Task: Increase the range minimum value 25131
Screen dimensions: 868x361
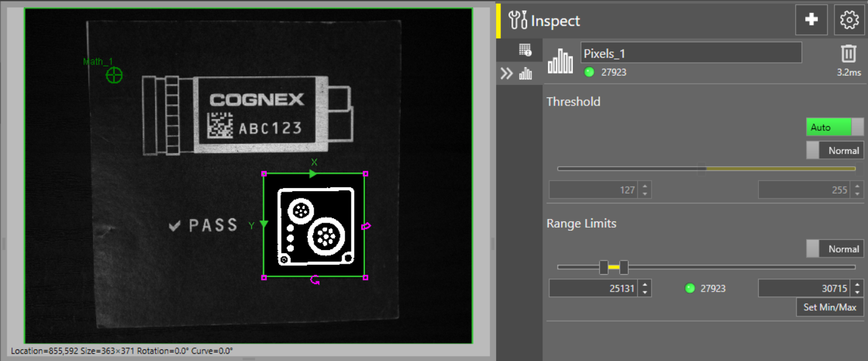Action: pos(645,285)
